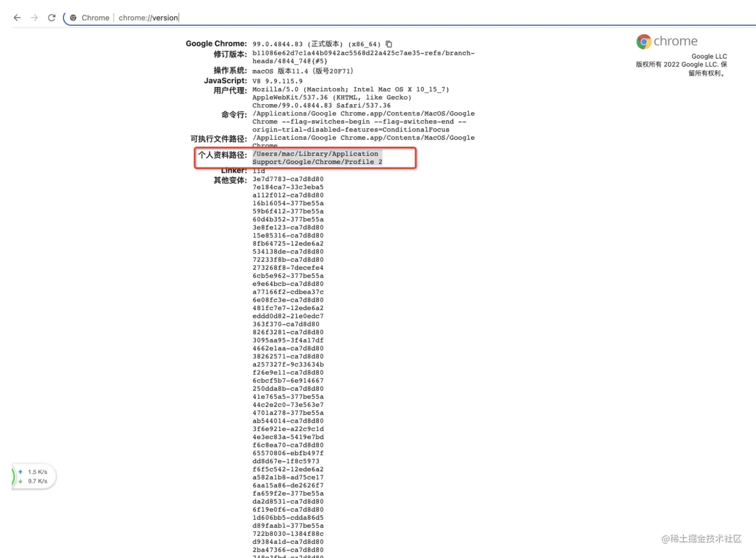Click the 9.7 K/s download speed reading
This screenshot has height=558, width=756.
pos(37,481)
